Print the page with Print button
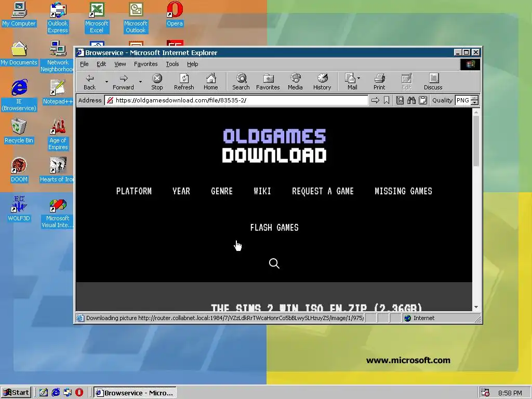This screenshot has height=399, width=532. coord(379,82)
